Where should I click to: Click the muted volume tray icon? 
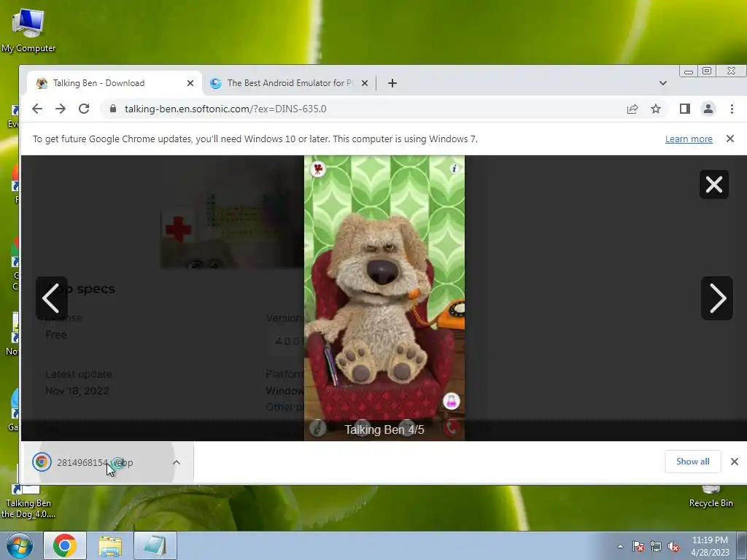tap(673, 546)
